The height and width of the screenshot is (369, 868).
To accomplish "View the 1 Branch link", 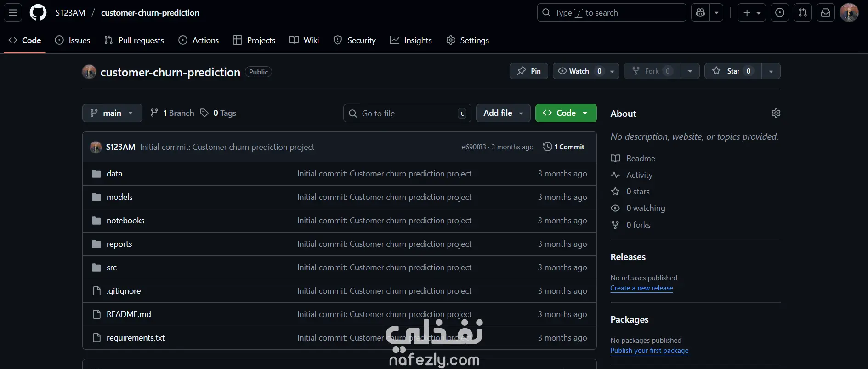I will click(172, 113).
